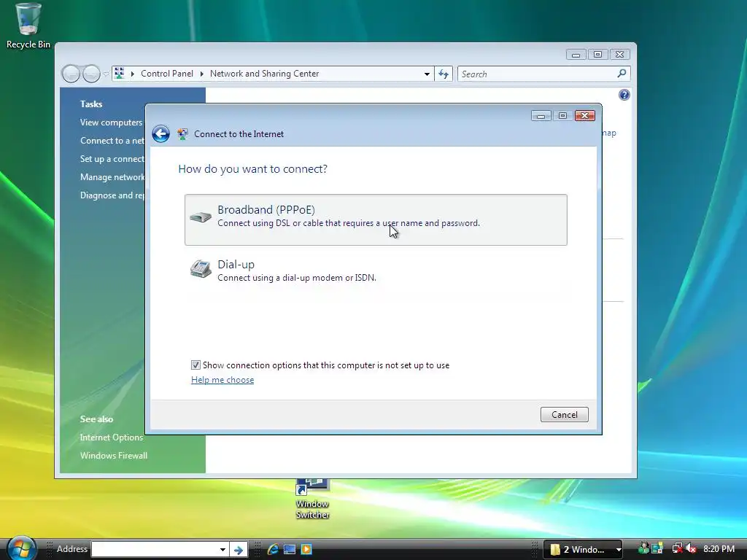Expand the breadcrumb arrow before Control Panel

[x=133, y=74]
